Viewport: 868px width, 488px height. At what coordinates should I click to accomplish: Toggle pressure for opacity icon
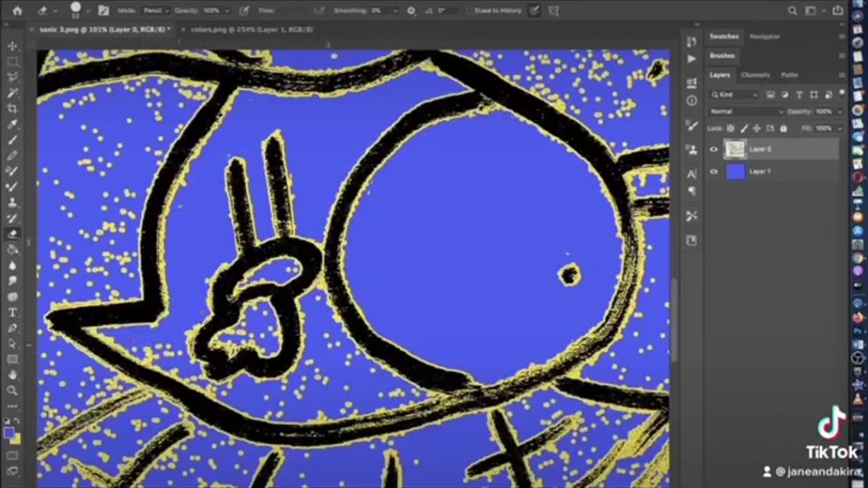coord(244,11)
